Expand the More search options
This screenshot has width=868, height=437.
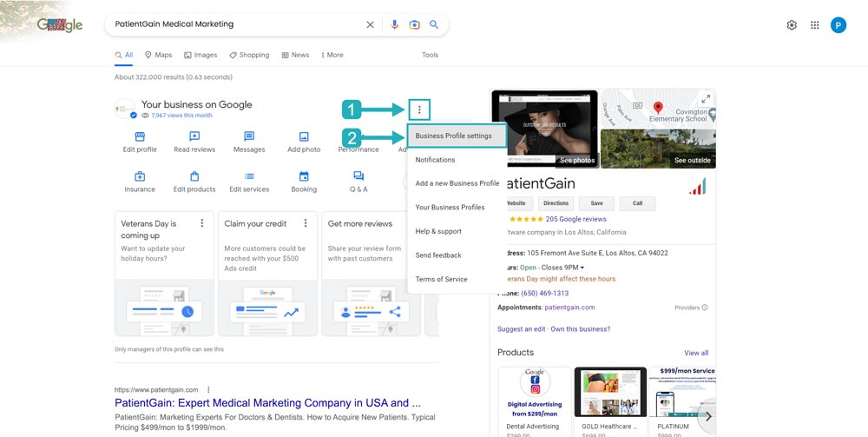click(332, 55)
